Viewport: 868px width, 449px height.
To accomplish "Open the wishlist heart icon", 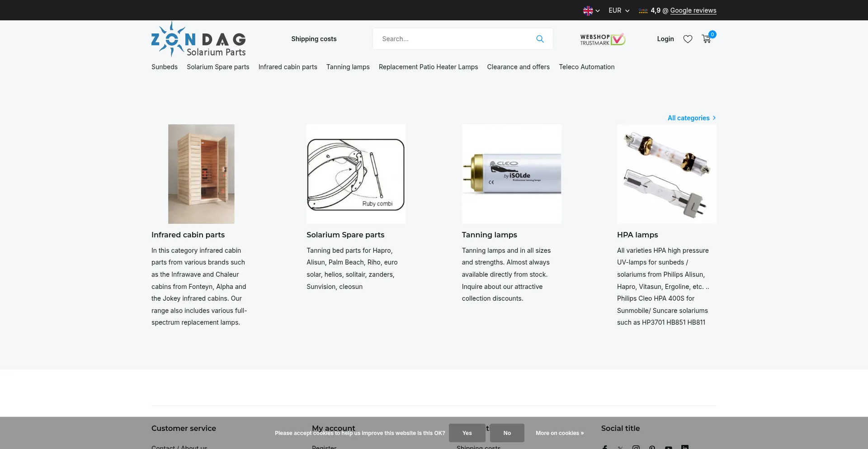I will click(688, 39).
